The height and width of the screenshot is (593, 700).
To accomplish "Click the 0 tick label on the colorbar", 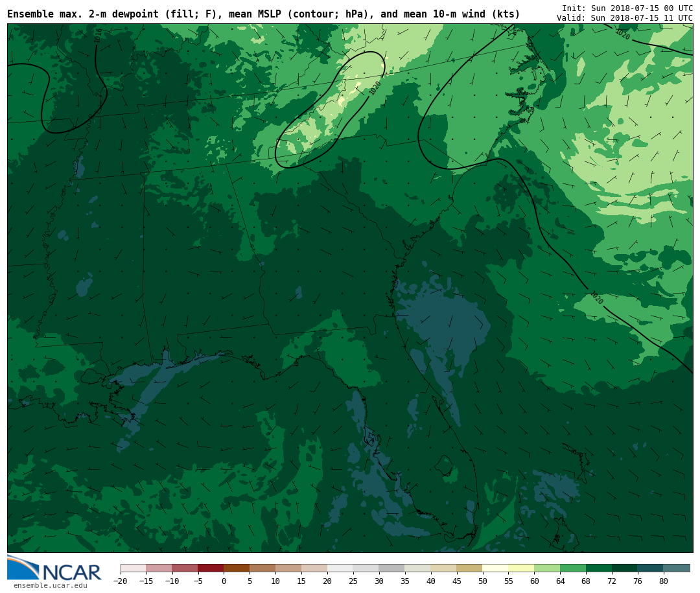I will pyautogui.click(x=224, y=581).
